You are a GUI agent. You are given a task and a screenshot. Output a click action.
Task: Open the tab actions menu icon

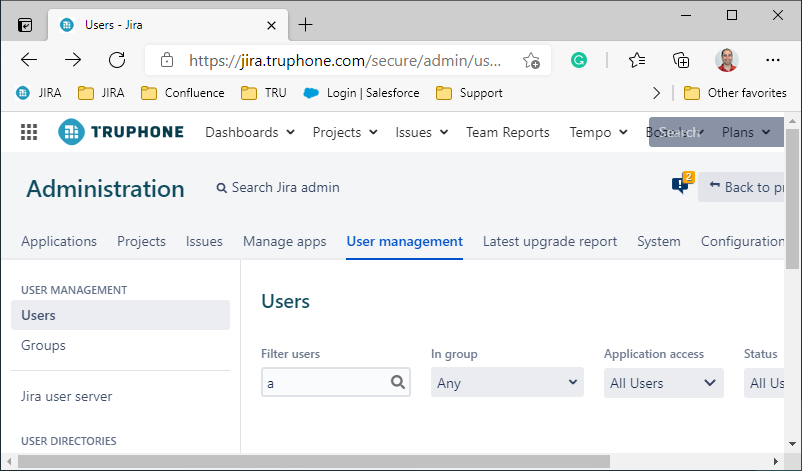click(25, 25)
